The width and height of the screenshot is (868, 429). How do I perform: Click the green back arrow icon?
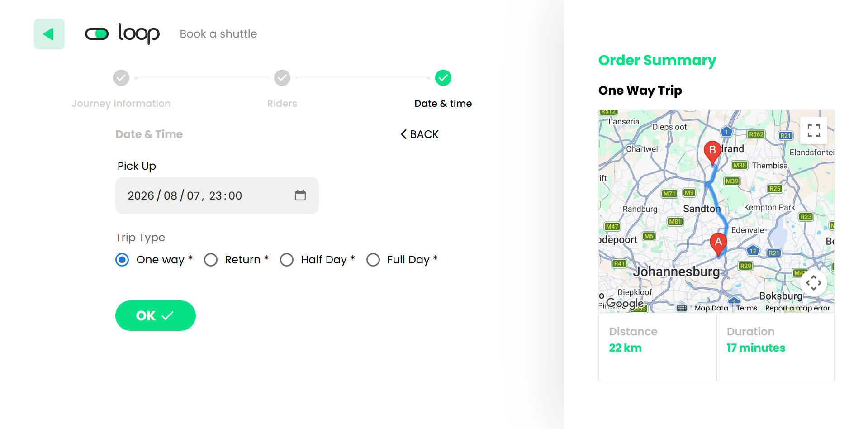[x=49, y=34]
